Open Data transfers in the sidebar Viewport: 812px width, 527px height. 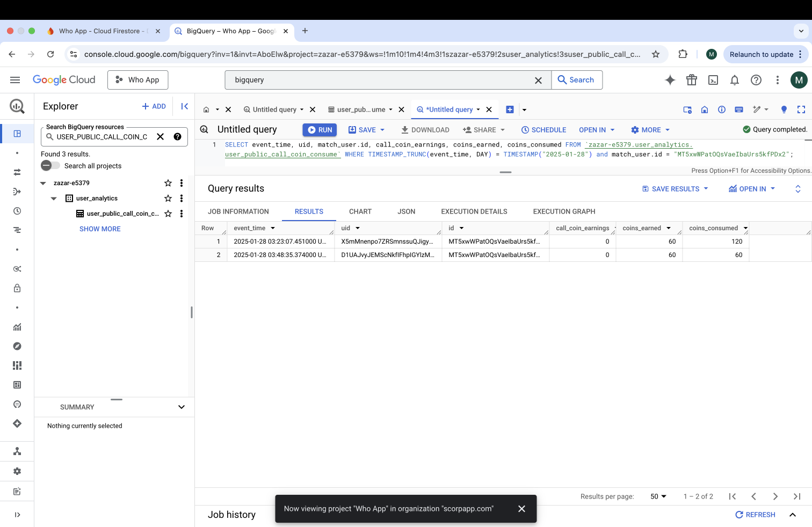point(17,172)
